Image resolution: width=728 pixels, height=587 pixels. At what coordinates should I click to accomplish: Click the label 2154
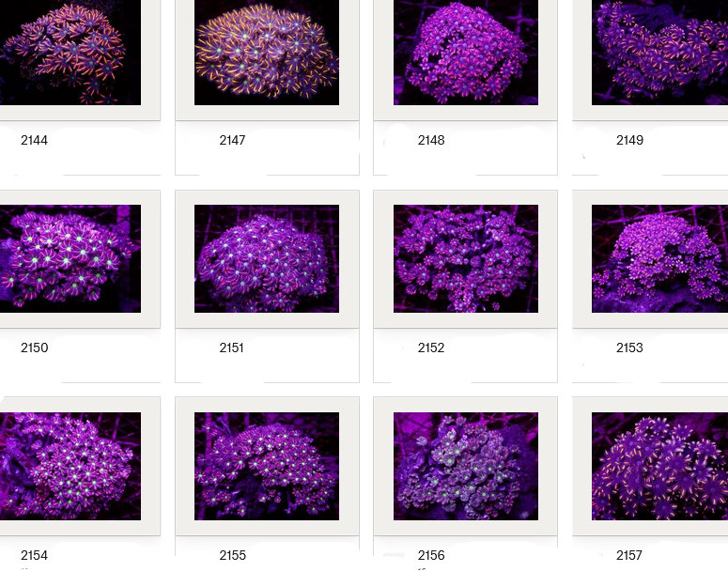34,555
